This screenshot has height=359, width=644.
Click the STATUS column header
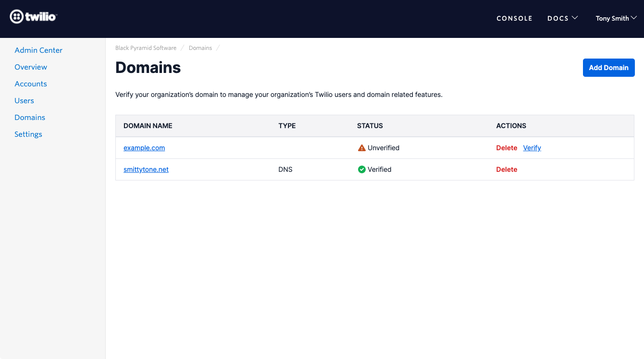click(x=370, y=126)
